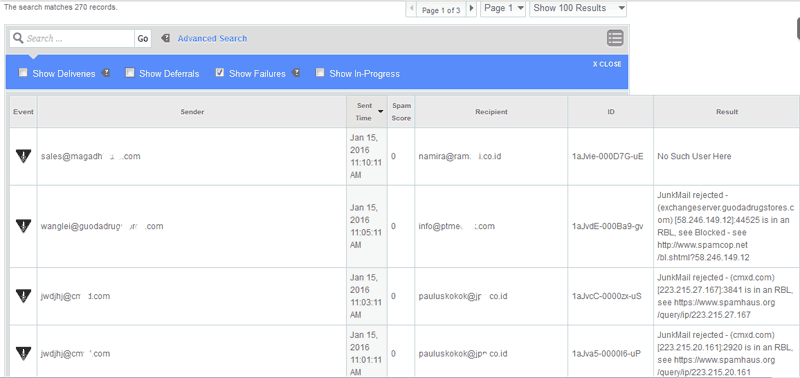Viewport: 800px width, 378px height.
Task: Open the Show 100 Results dropdown
Action: coord(578,9)
